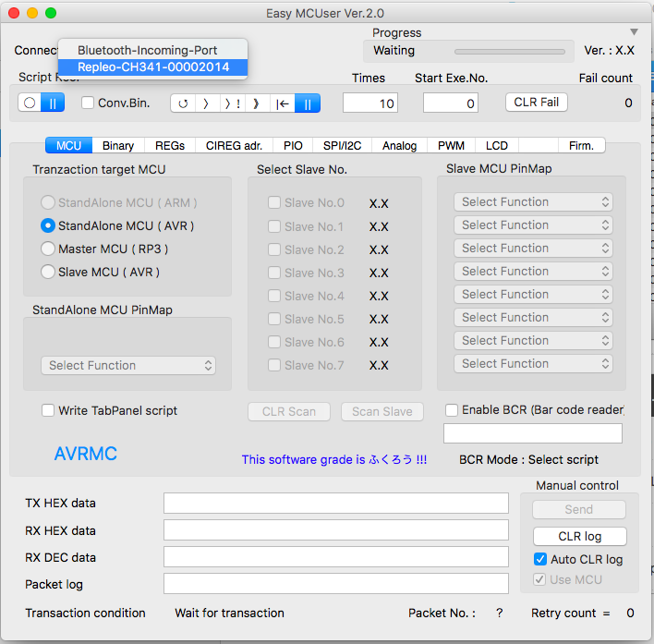
Task: Click the disclosure triangle beside Progress
Action: (x=634, y=32)
